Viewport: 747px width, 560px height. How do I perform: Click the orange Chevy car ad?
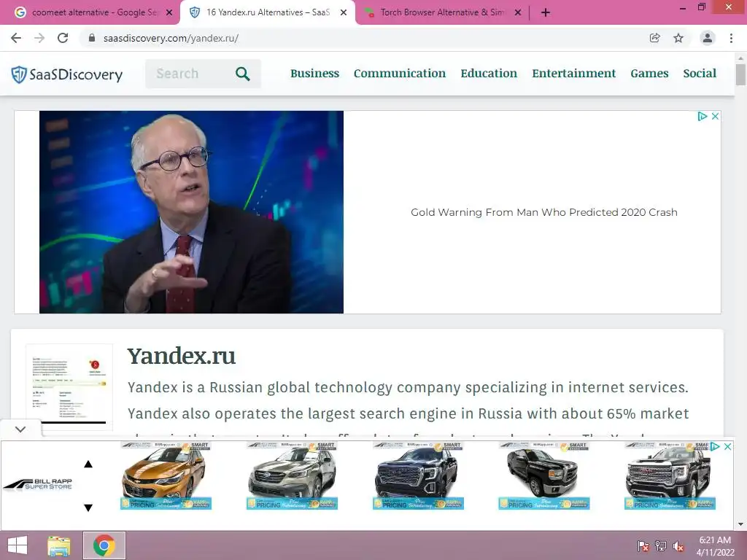166,475
